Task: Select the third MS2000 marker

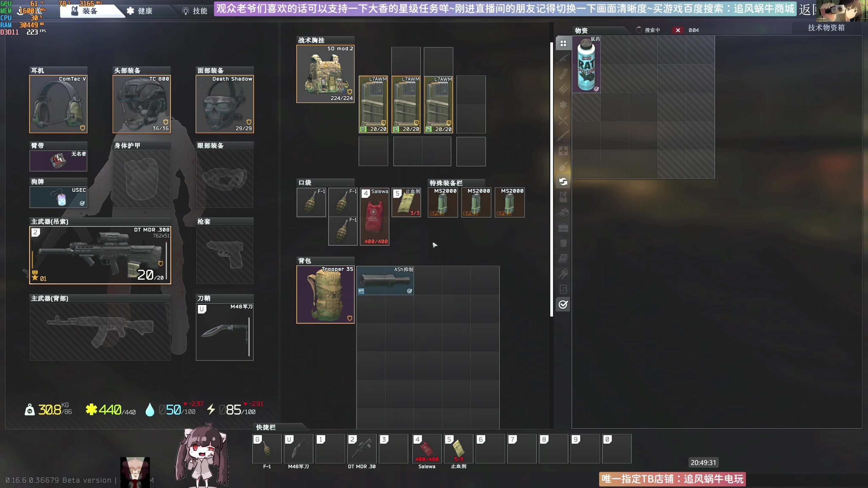Action: (510, 202)
